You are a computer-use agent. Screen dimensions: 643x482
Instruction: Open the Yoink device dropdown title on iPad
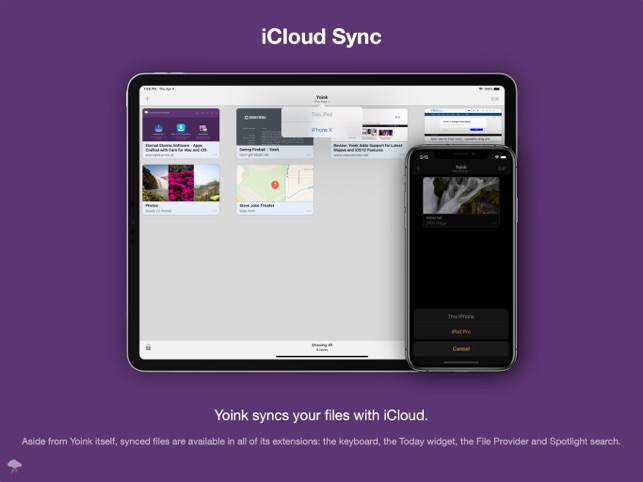tap(322, 99)
